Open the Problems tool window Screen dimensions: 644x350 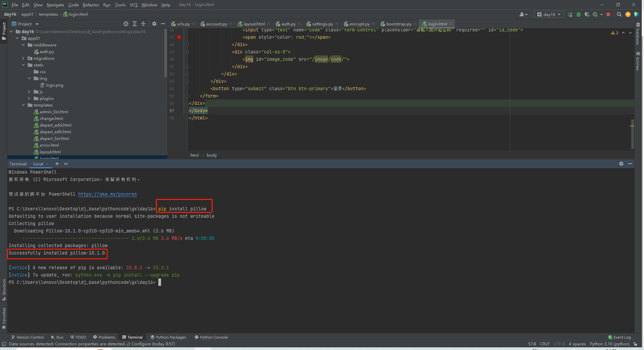click(x=104, y=337)
